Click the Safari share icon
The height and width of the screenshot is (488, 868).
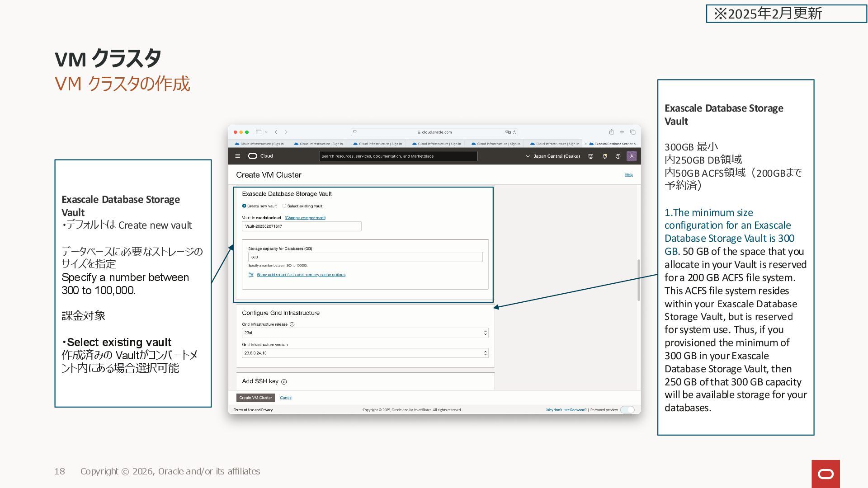tap(611, 132)
